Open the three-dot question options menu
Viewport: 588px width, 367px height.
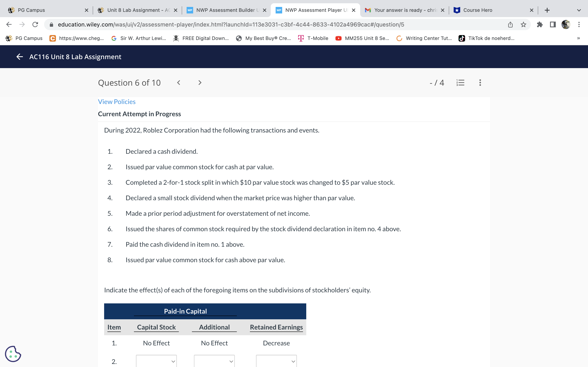(x=480, y=83)
